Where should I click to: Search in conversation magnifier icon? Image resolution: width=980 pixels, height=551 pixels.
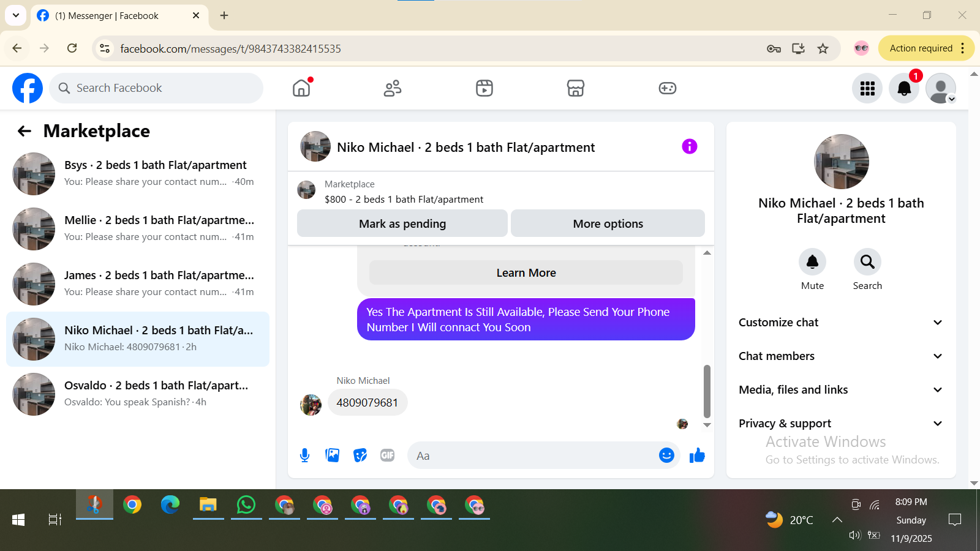coord(867,262)
